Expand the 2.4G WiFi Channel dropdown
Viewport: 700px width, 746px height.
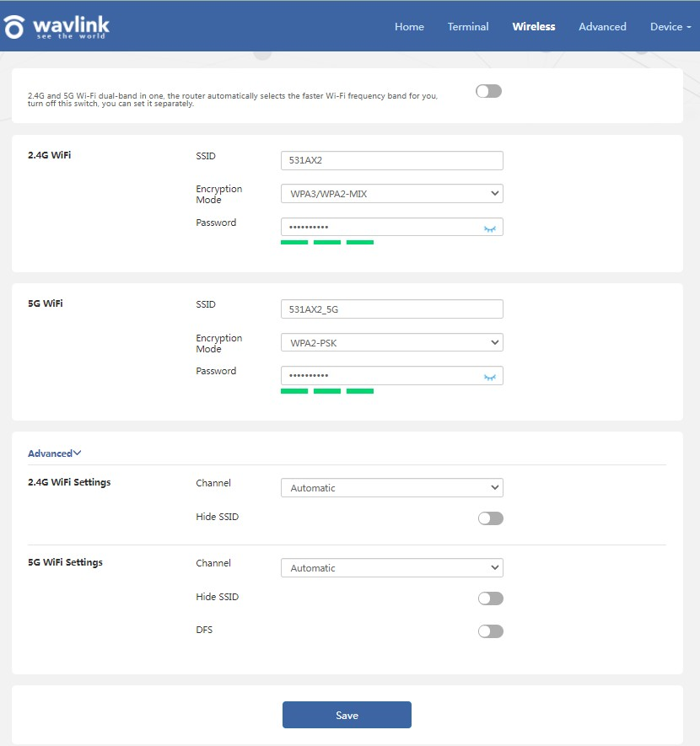(391, 488)
